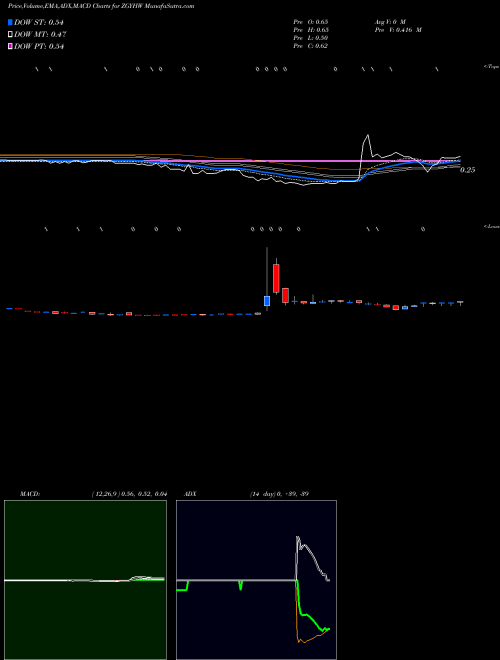Image resolution: width=500 pixels, height=660 pixels.
Task: Click the magenta DOW PT legend swatch
Action: (10, 46)
